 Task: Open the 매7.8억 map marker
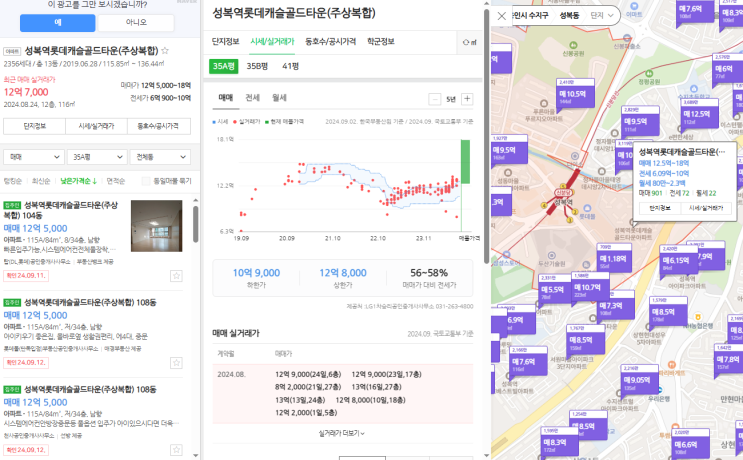point(728,359)
